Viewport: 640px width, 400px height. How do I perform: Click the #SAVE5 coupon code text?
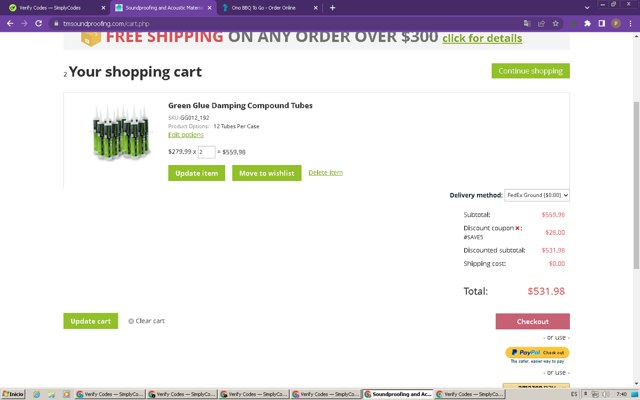pyautogui.click(x=473, y=237)
